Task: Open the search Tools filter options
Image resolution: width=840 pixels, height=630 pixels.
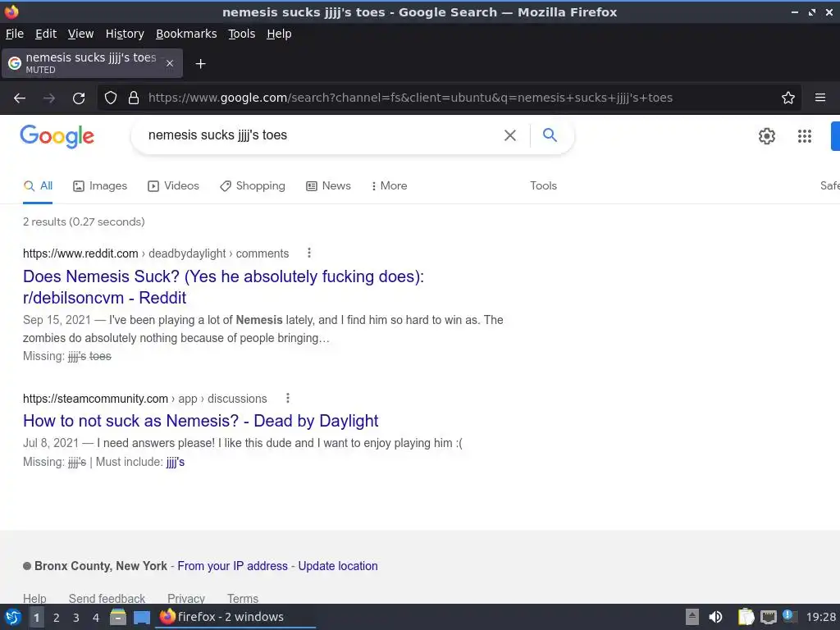Action: coord(543,186)
